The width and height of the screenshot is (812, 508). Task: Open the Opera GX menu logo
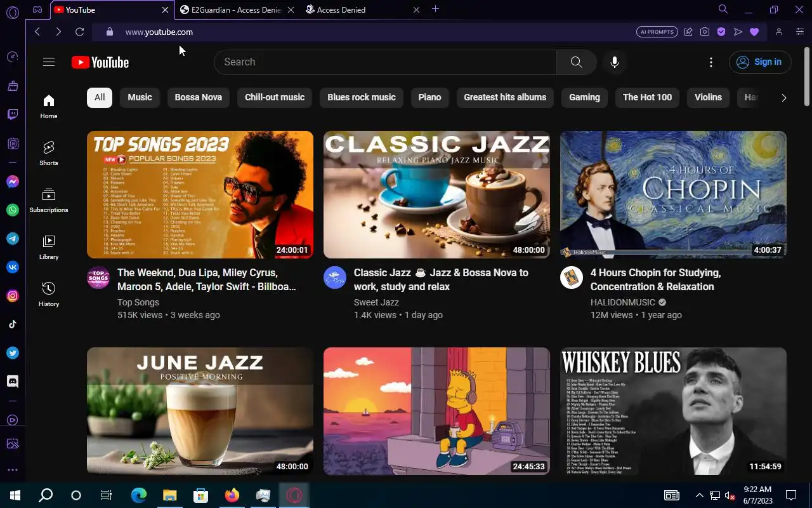13,11
